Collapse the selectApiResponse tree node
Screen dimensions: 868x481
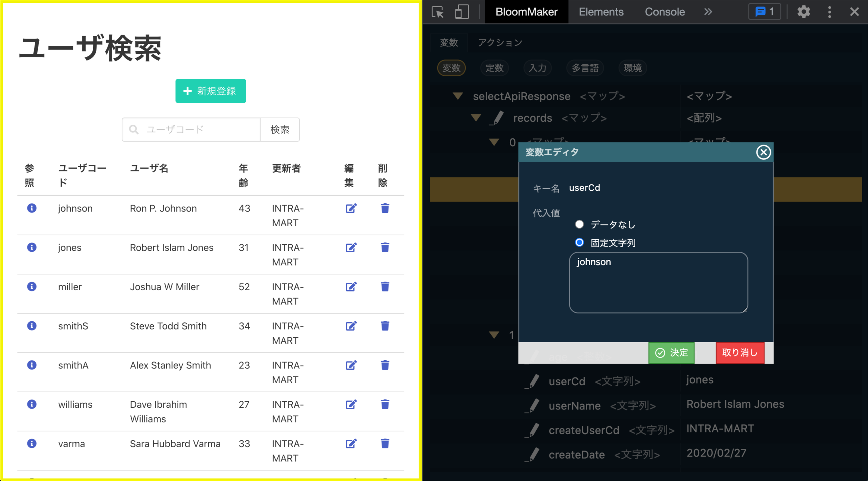458,96
